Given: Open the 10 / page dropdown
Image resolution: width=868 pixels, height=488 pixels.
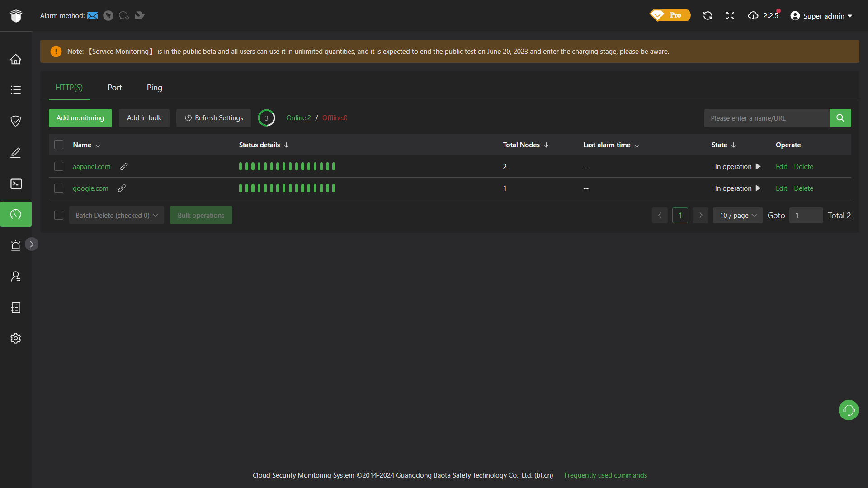Looking at the screenshot, I should point(737,215).
